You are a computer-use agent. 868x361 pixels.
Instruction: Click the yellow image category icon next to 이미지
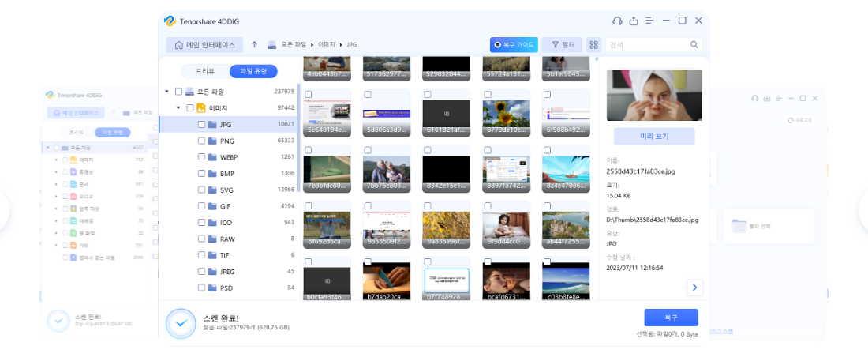(201, 108)
